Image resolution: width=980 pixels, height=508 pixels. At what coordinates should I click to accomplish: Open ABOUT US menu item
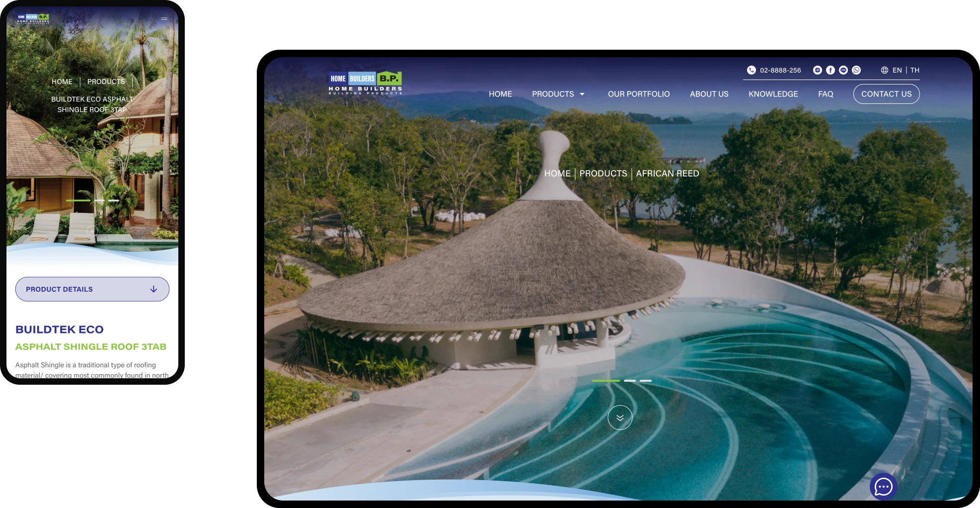(x=709, y=94)
